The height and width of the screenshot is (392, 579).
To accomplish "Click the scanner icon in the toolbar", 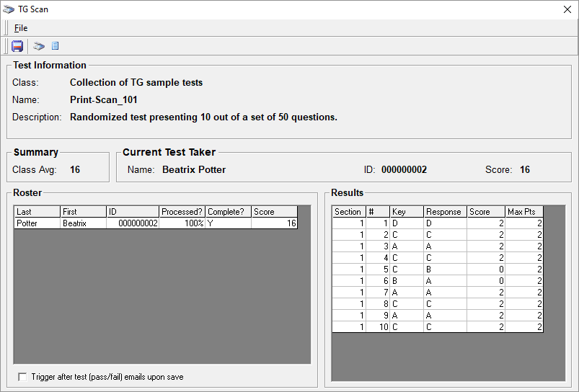I will coord(39,46).
